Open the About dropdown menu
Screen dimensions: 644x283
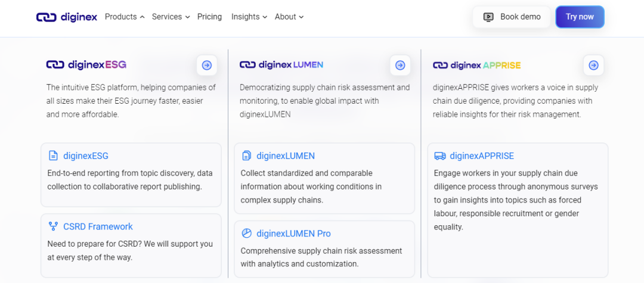coord(289,17)
